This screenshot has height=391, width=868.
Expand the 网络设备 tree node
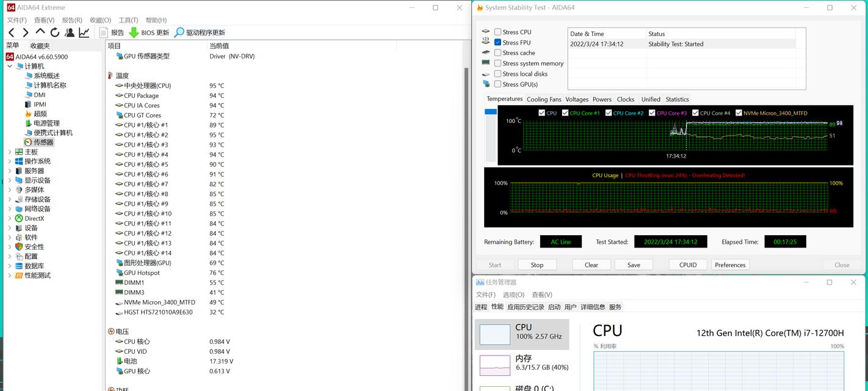point(10,208)
